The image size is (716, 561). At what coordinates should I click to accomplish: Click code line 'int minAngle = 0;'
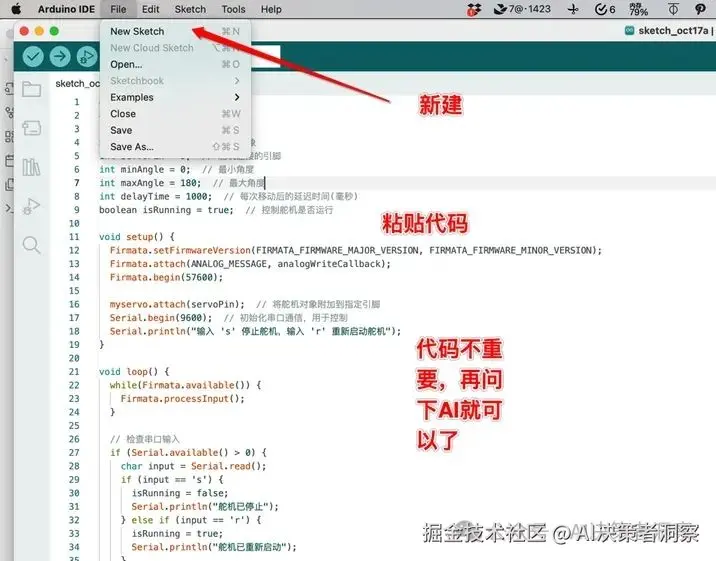(145, 169)
